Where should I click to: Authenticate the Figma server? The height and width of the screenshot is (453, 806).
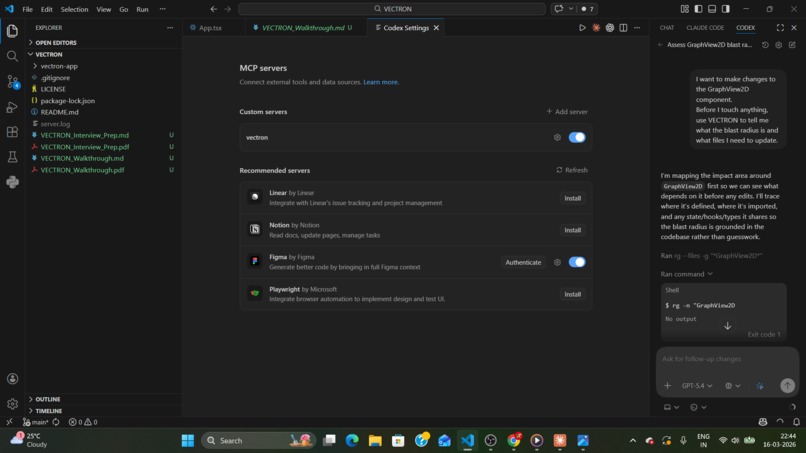523,262
